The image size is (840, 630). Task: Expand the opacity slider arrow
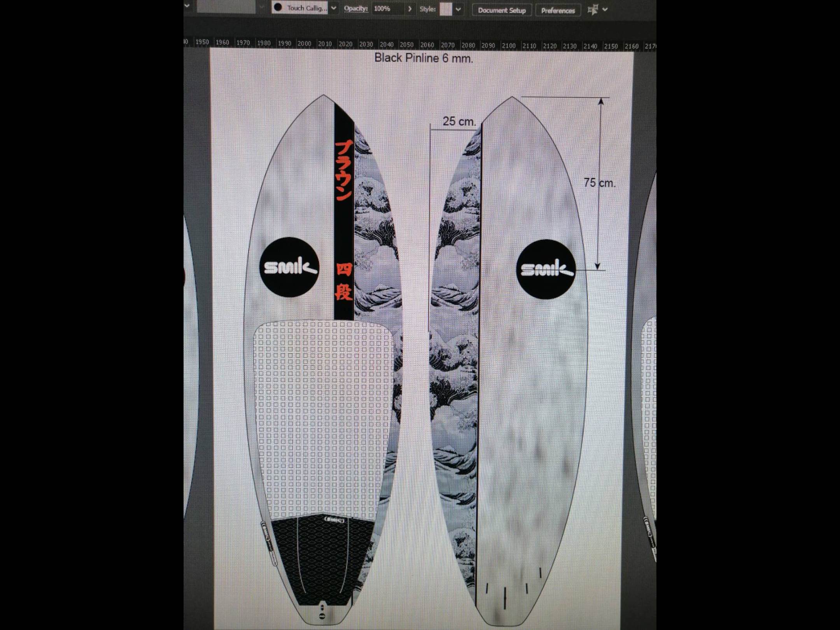click(x=409, y=9)
